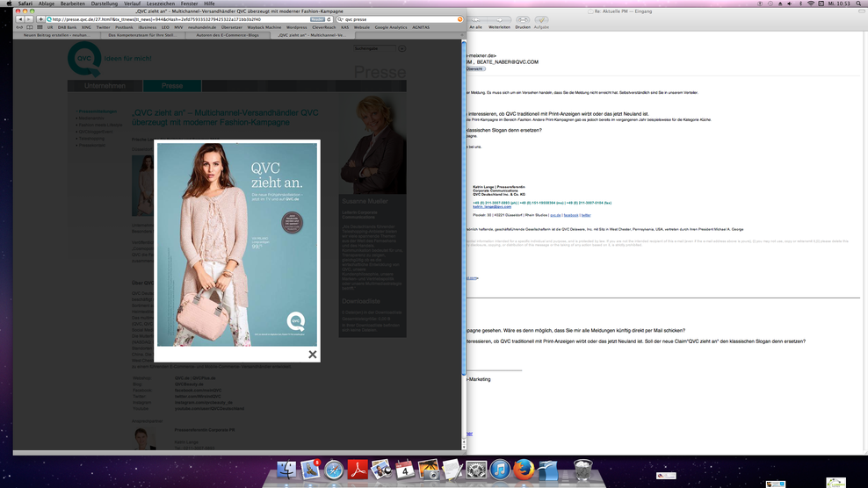Reload the page with the refresh icon
Screen dimensions: 868x488
click(x=329, y=19)
